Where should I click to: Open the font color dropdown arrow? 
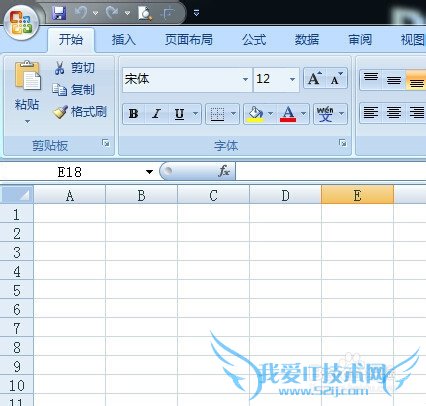304,114
